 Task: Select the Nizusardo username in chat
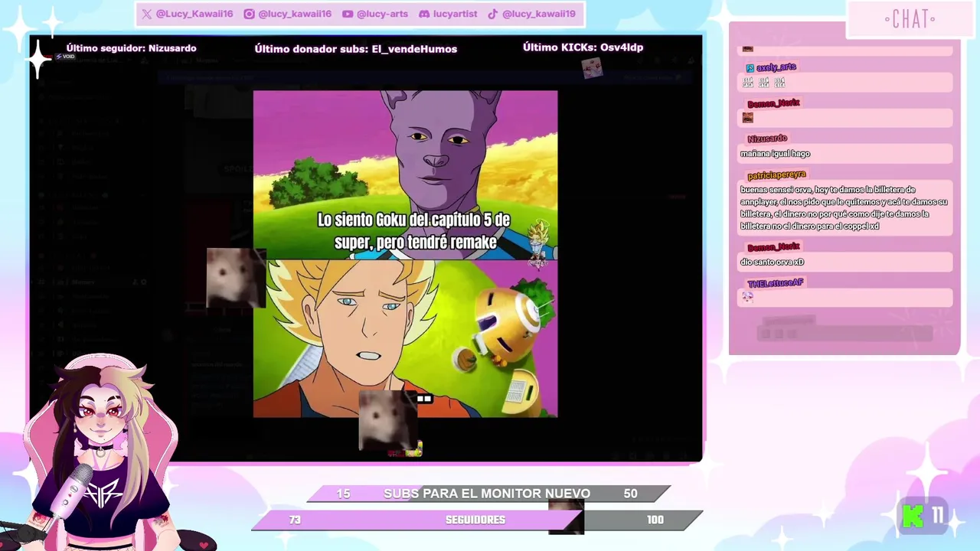(x=767, y=139)
